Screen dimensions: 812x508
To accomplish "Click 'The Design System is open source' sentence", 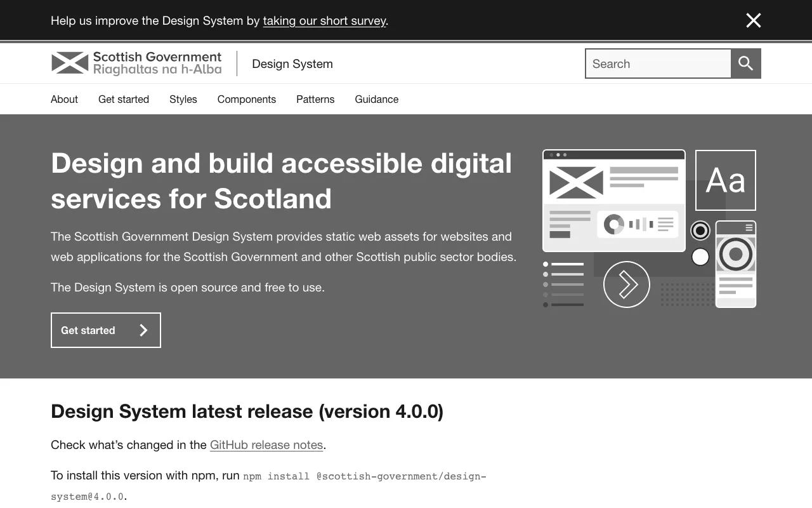I will point(188,287).
